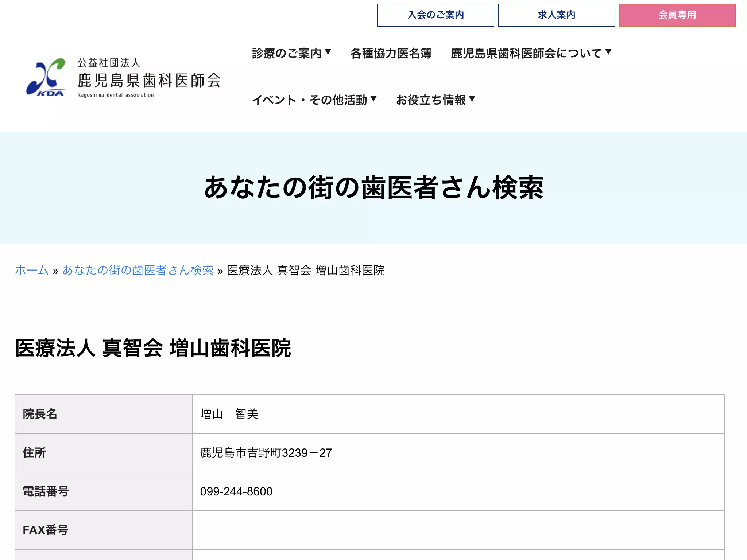Click the 院長名 table label

[x=40, y=414]
